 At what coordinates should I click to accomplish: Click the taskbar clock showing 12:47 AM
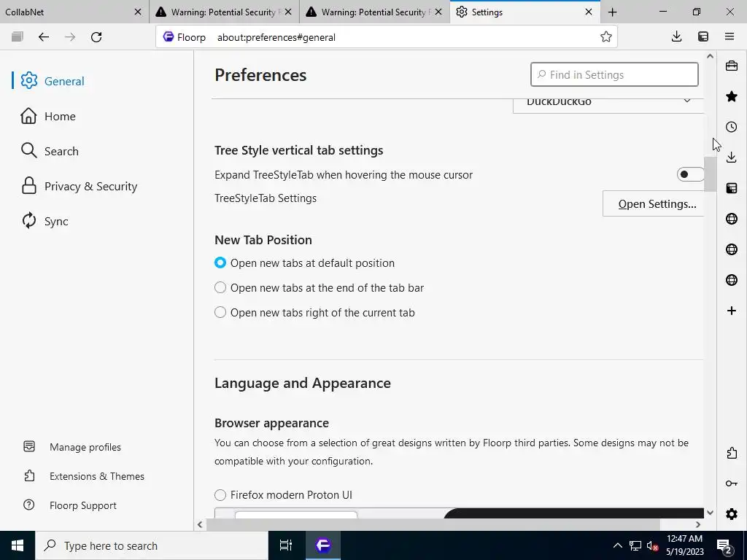click(684, 545)
